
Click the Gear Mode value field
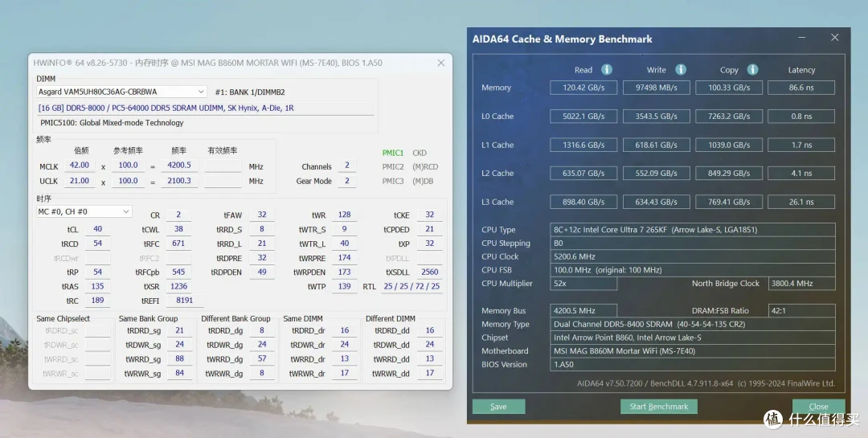coord(347,181)
